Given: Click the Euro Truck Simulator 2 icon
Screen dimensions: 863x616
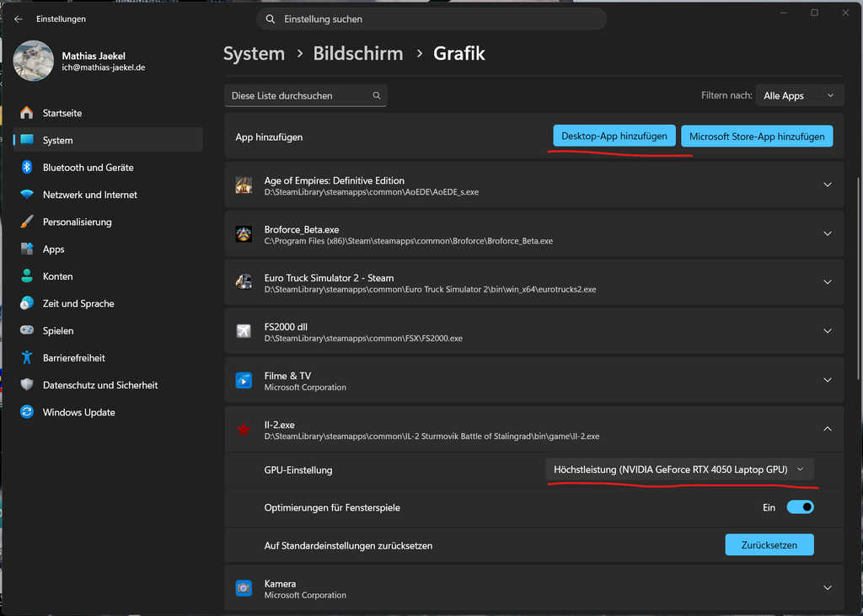Looking at the screenshot, I should point(244,282).
